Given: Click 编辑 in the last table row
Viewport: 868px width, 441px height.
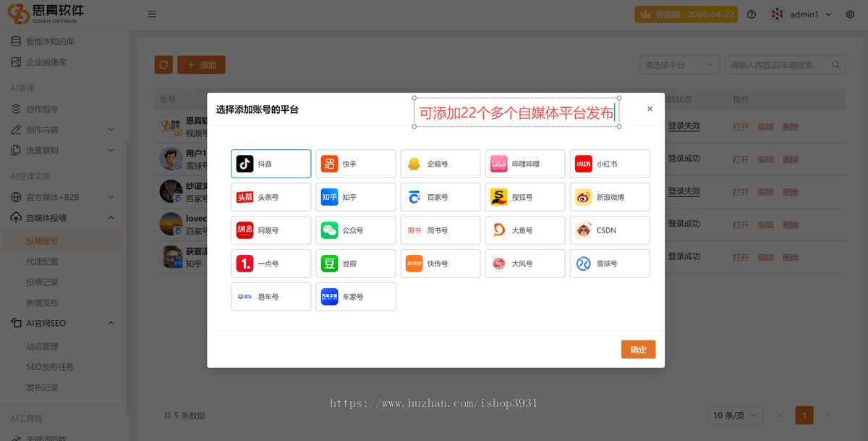Looking at the screenshot, I should pos(765,257).
